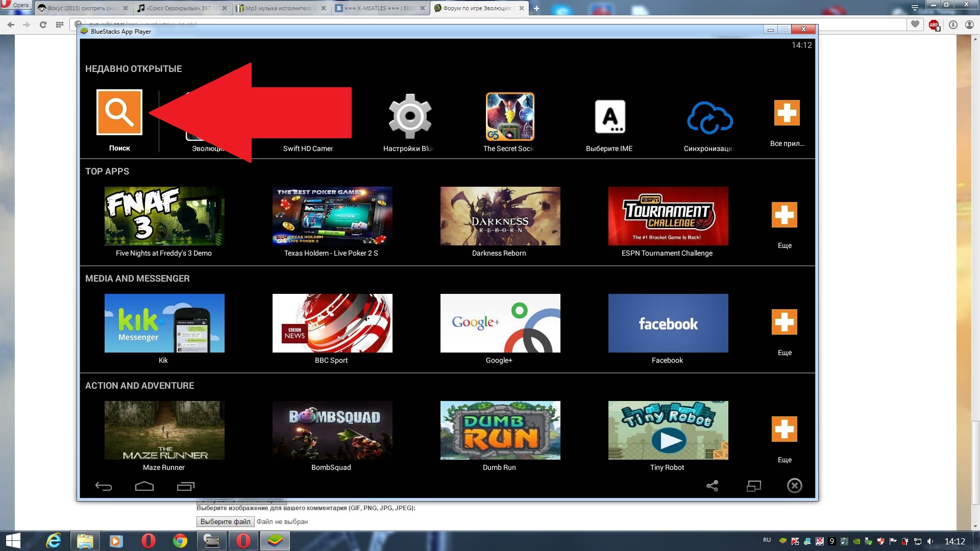
Task: Expand all apps with Все прил plus
Action: click(x=787, y=113)
